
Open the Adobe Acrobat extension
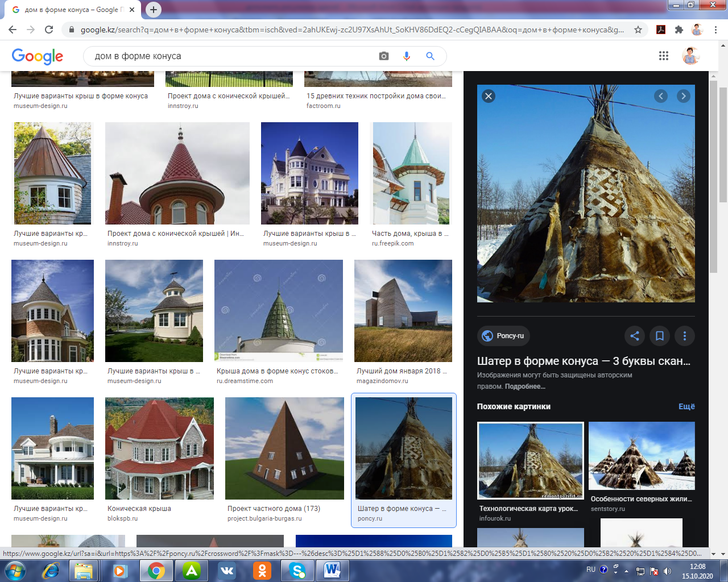tap(661, 30)
